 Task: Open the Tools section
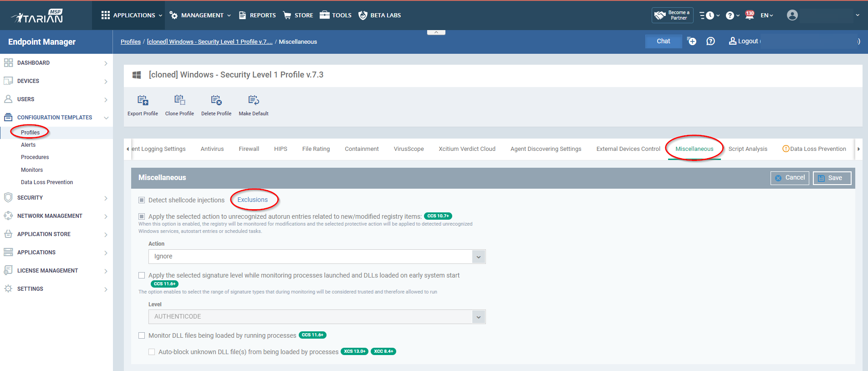click(x=336, y=15)
